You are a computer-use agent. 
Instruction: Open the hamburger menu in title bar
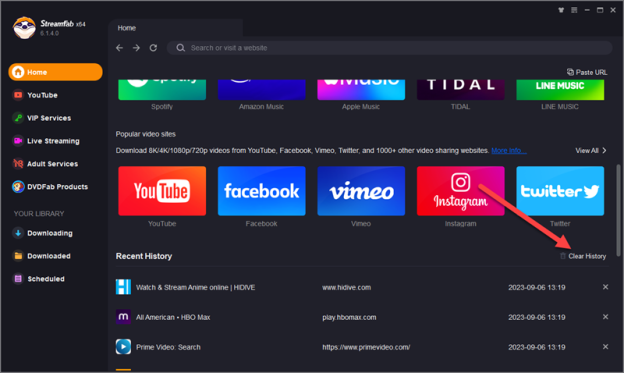pyautogui.click(x=574, y=10)
